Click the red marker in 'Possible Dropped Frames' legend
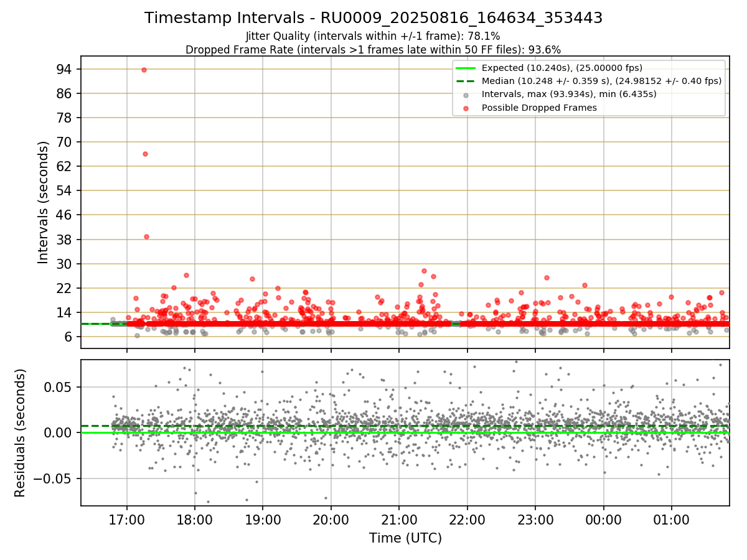 pyautogui.click(x=466, y=108)
